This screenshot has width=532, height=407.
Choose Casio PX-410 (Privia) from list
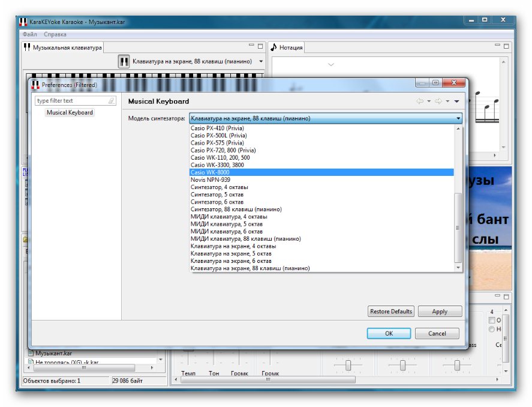click(321, 128)
